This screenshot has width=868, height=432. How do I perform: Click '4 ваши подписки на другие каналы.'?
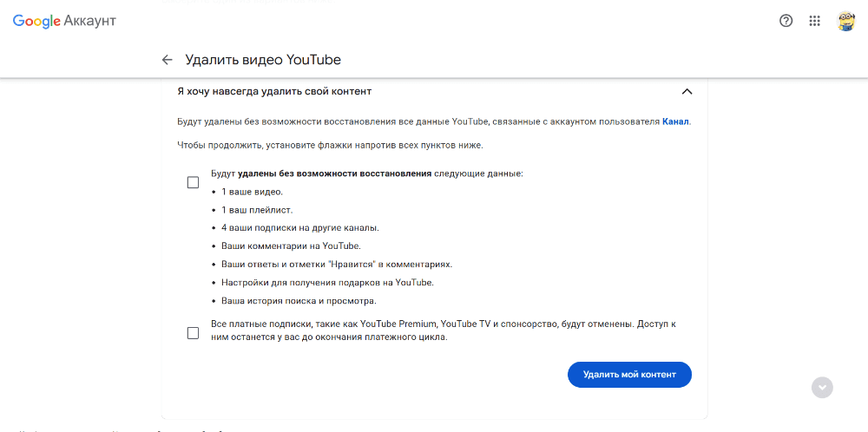[x=300, y=228]
